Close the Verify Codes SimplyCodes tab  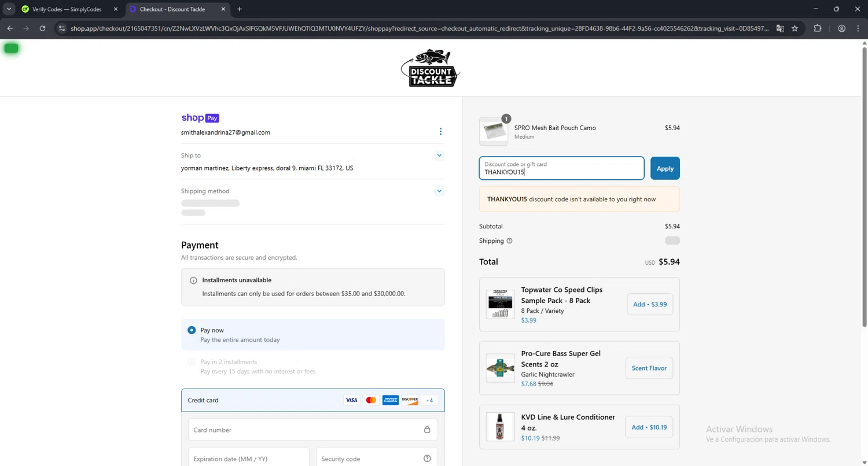pyautogui.click(x=116, y=9)
